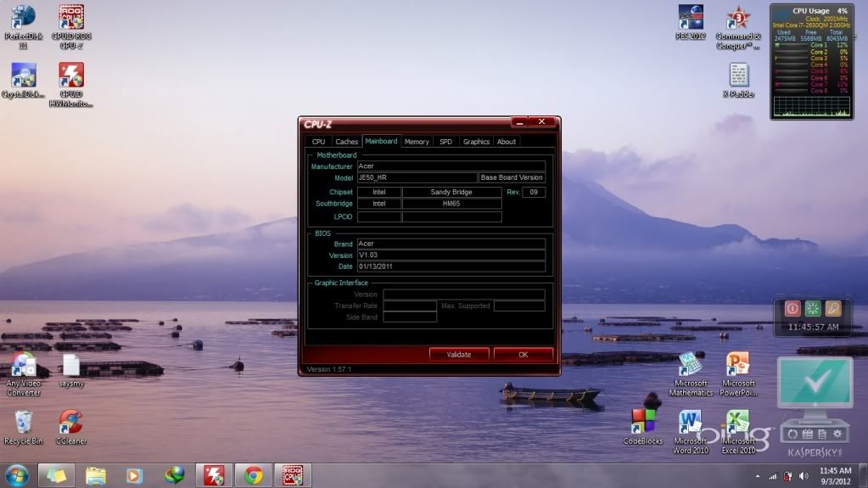Click the Windows Start button
Screen dimensions: 868x488
[x=17, y=475]
